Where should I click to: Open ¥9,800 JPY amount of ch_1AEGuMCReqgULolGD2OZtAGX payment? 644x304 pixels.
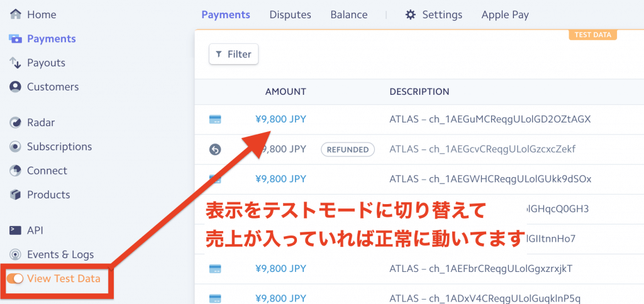280,119
